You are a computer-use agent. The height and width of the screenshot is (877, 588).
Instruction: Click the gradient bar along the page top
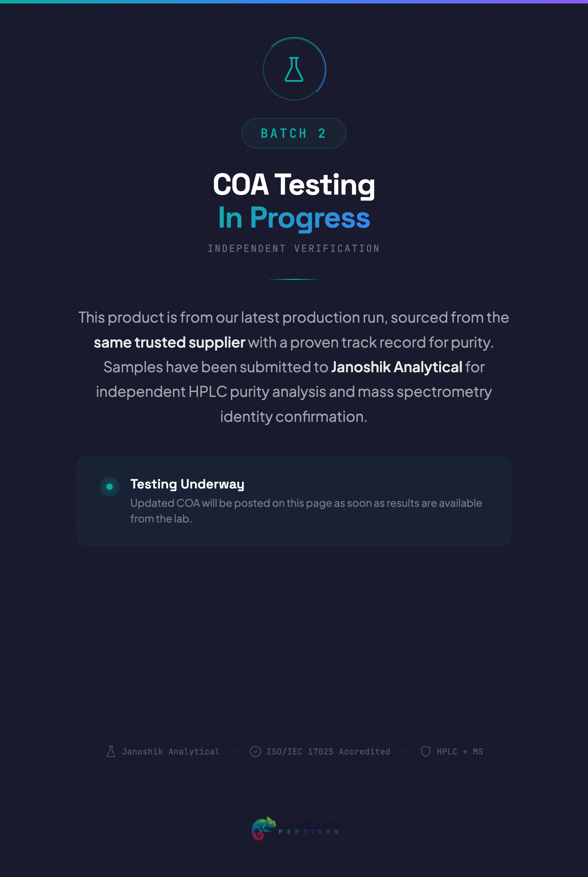pyautogui.click(x=294, y=1)
